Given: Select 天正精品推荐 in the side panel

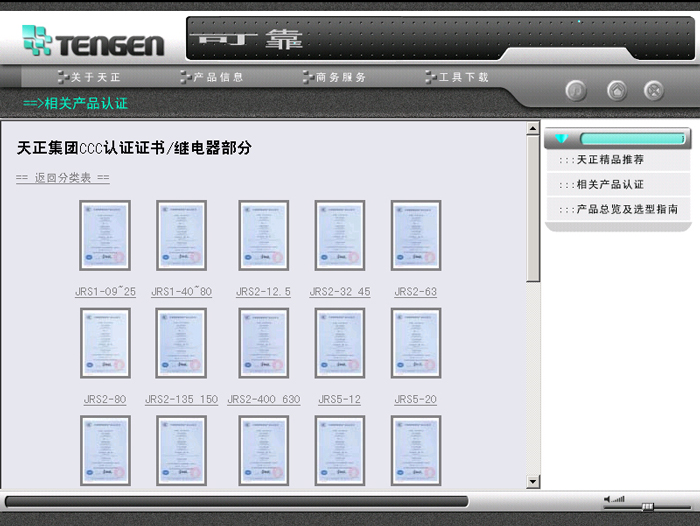Looking at the screenshot, I should pos(618,160).
